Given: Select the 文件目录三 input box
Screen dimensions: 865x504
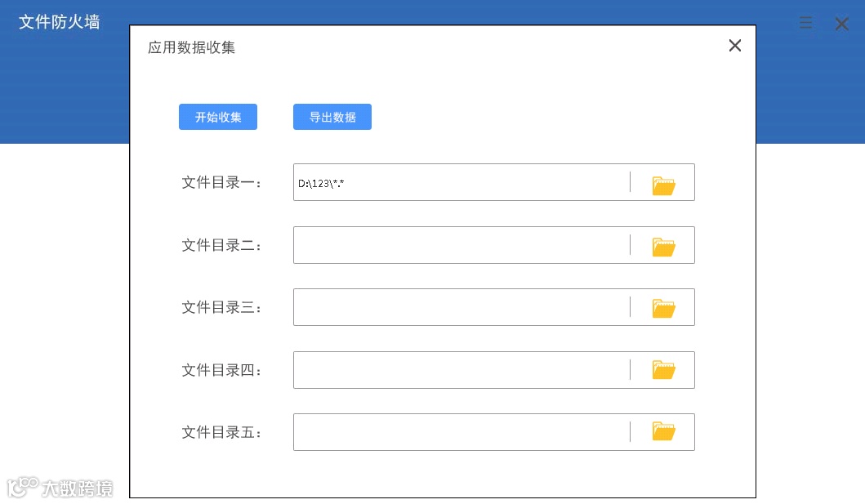Looking at the screenshot, I should coord(461,307).
